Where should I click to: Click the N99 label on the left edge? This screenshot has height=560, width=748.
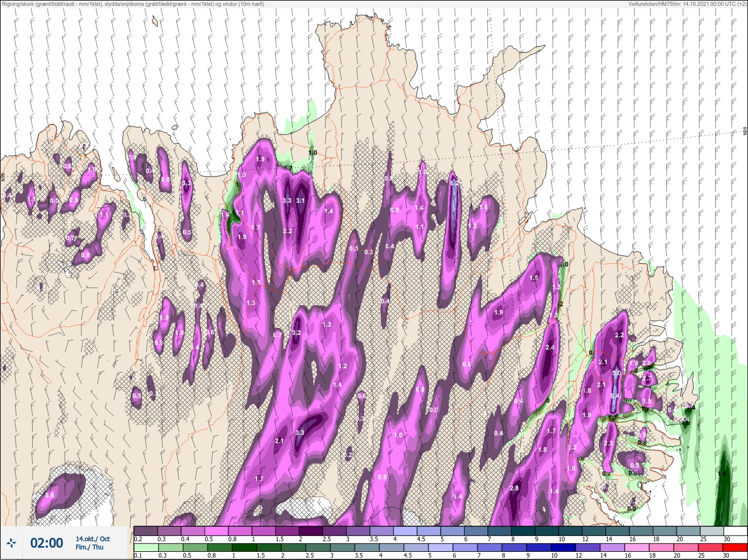pos(3,176)
